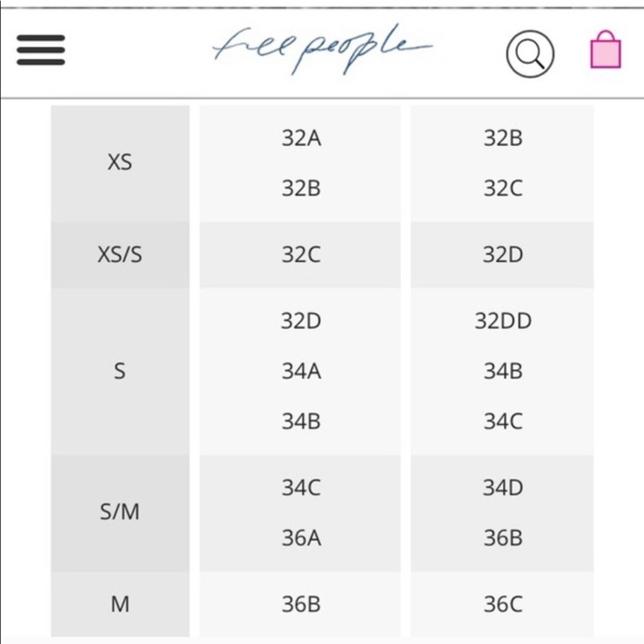The height and width of the screenshot is (644, 644).
Task: Select the 34C cell in S/M row
Action: (301, 488)
